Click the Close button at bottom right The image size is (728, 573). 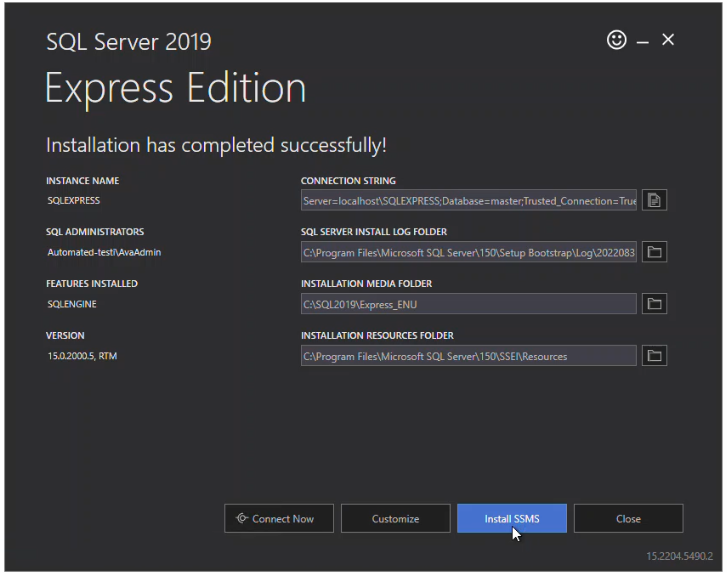[628, 519]
